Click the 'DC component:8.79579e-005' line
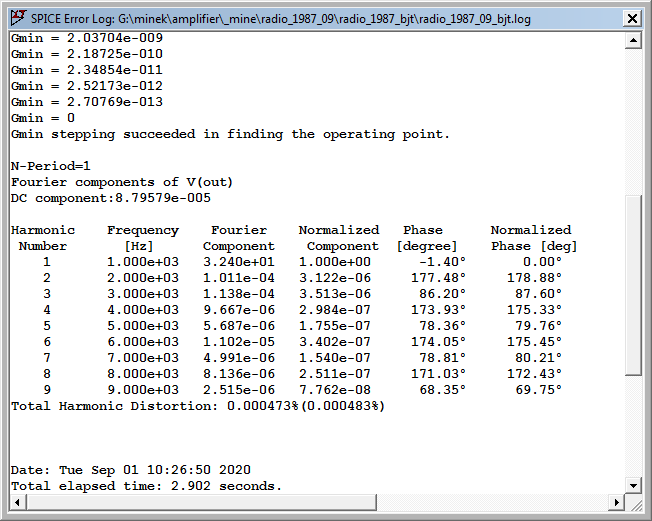 [111, 198]
